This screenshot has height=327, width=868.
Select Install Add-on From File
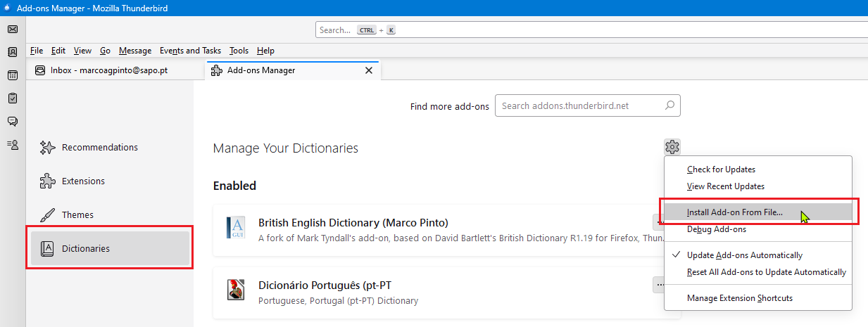pos(757,212)
